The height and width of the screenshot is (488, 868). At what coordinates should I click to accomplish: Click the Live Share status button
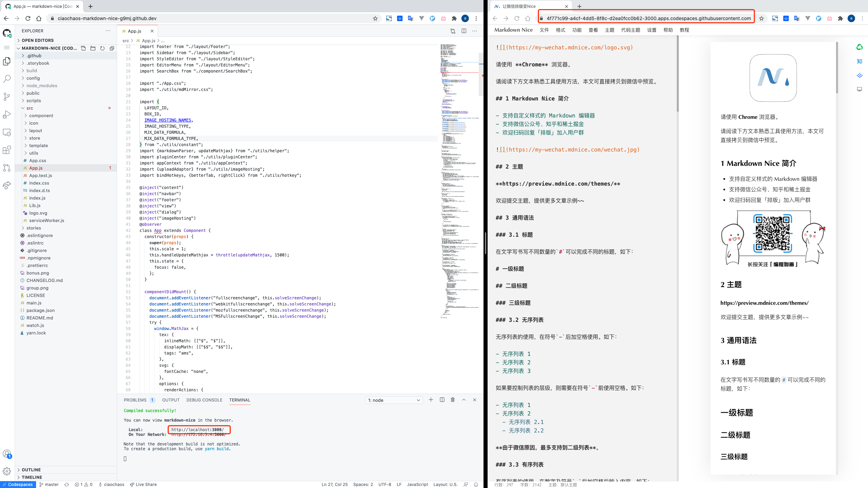click(143, 484)
